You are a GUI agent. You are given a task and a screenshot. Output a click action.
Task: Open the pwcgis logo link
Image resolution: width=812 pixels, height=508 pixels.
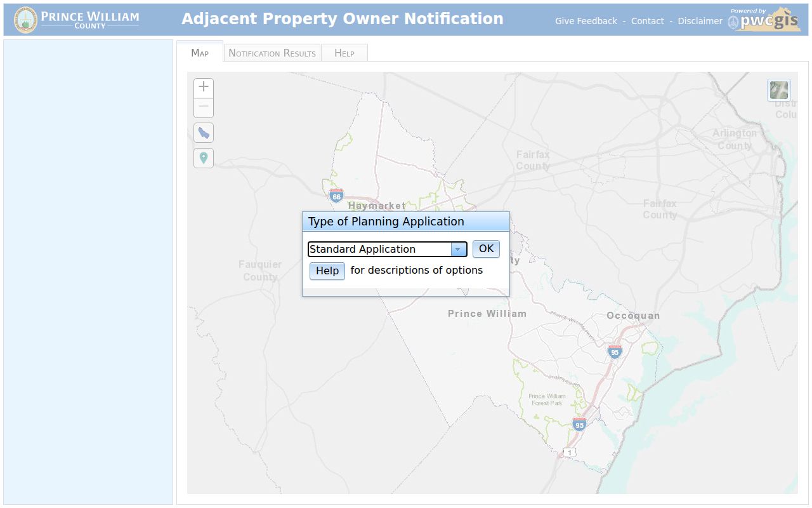click(763, 20)
